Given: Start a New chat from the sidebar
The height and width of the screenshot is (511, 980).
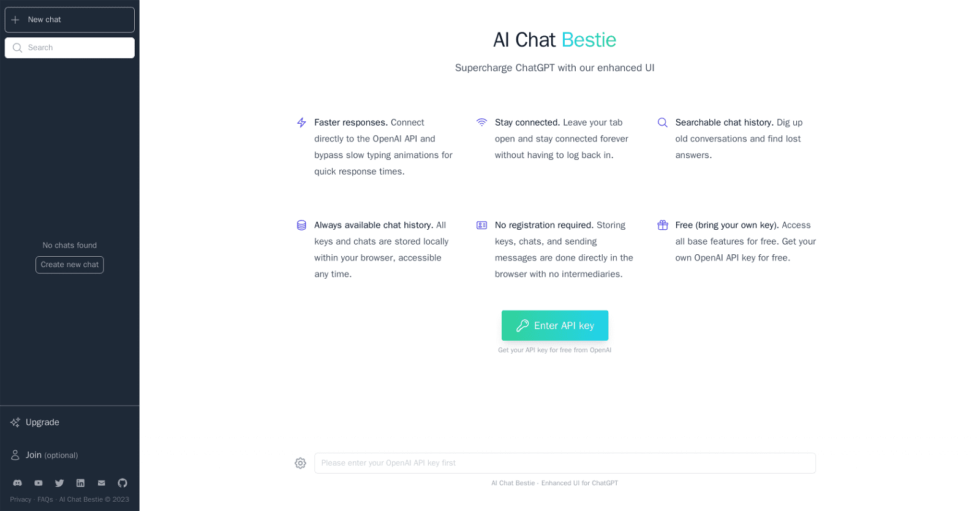Looking at the screenshot, I should [x=44, y=19].
